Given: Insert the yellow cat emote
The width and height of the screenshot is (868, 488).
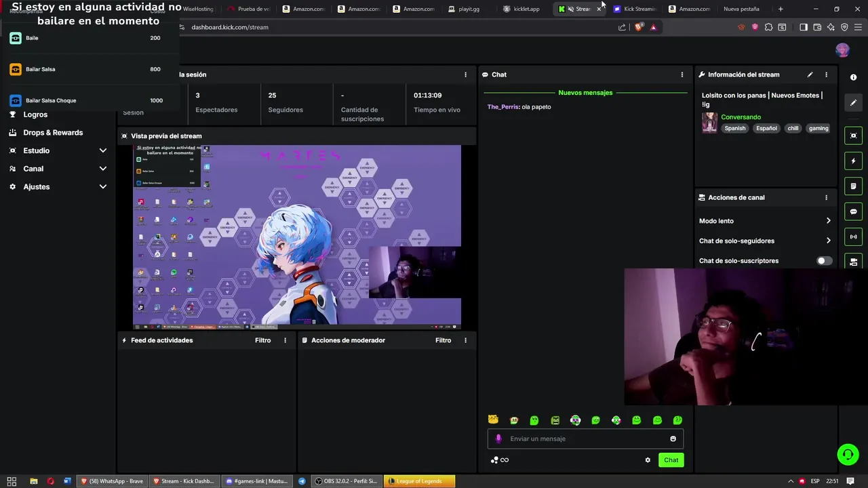Looking at the screenshot, I should tap(493, 420).
